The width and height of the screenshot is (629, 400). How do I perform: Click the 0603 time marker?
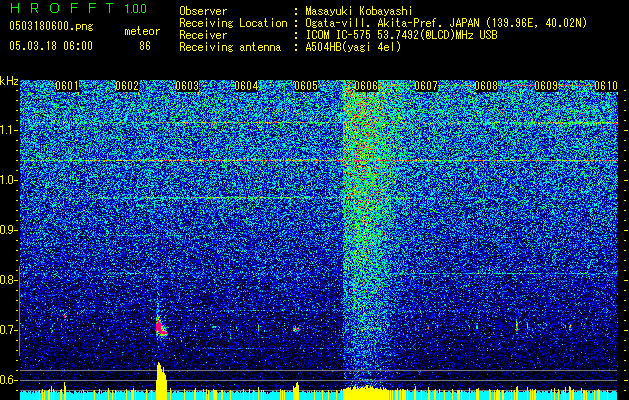[x=187, y=86]
